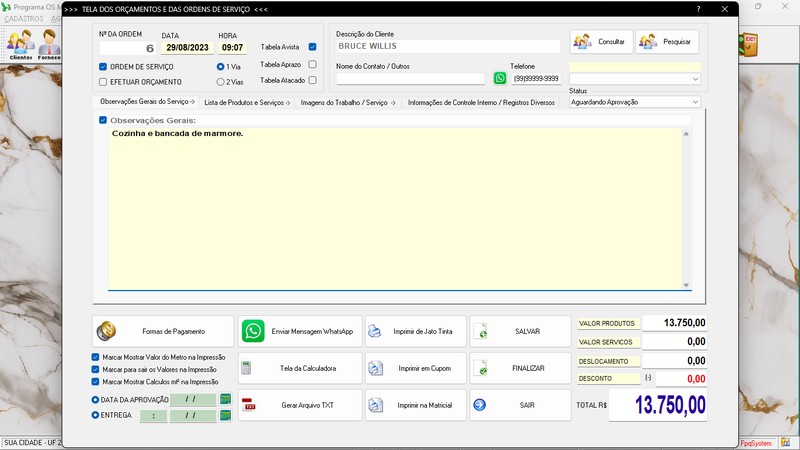Expand the Status dropdown

click(x=694, y=101)
